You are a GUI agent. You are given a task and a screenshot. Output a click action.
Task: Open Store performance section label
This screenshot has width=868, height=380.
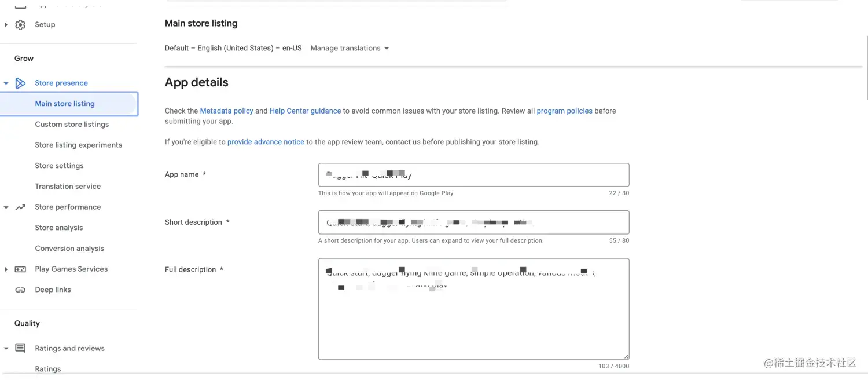68,207
